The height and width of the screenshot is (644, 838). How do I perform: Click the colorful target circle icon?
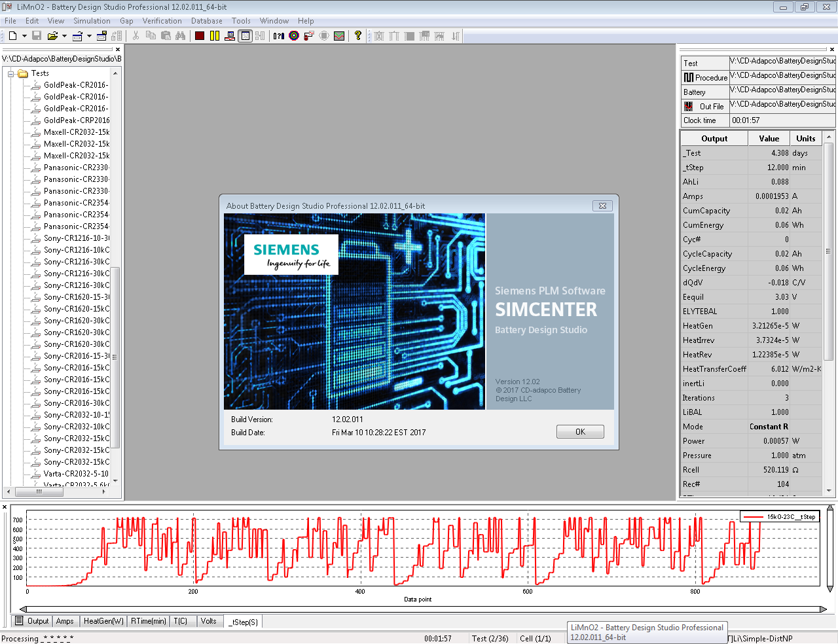pyautogui.click(x=294, y=36)
